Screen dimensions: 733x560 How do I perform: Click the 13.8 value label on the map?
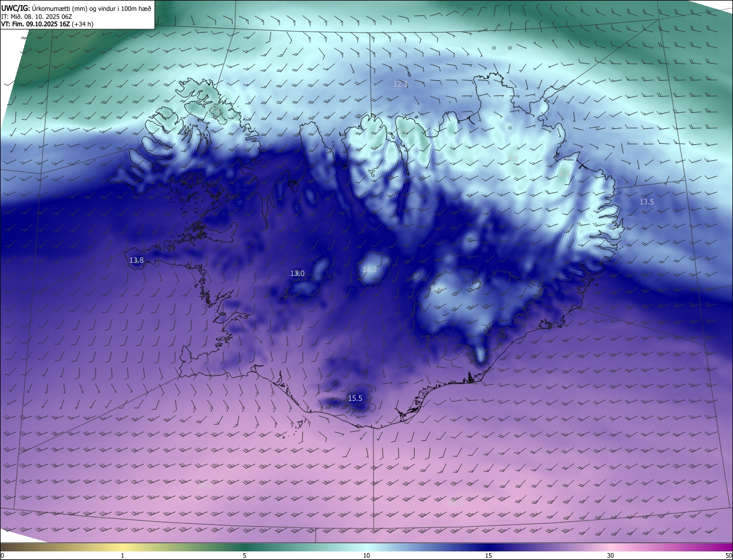[136, 261]
